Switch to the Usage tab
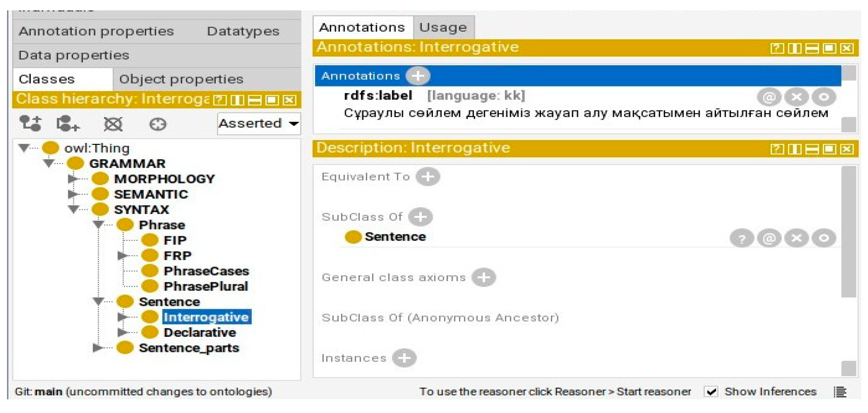Viewport: 868px width, 413px height. (443, 27)
